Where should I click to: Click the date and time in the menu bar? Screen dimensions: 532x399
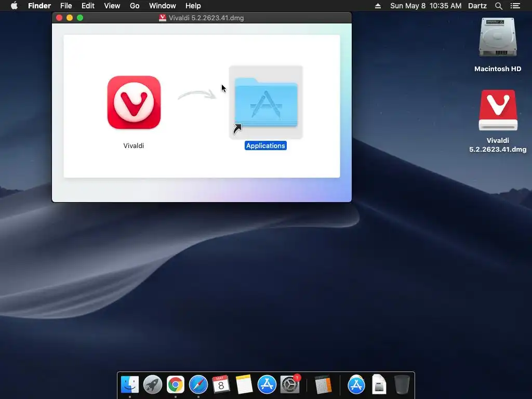tap(426, 6)
